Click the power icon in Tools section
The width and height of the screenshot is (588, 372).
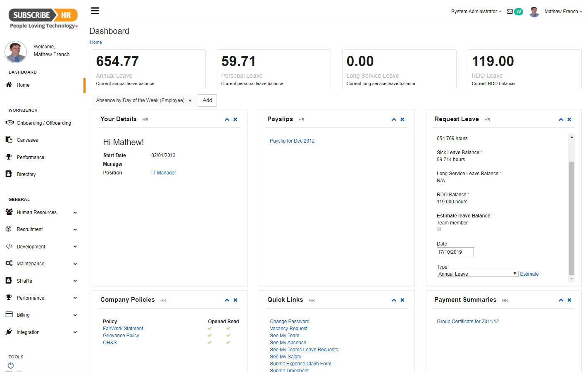[x=10, y=365]
